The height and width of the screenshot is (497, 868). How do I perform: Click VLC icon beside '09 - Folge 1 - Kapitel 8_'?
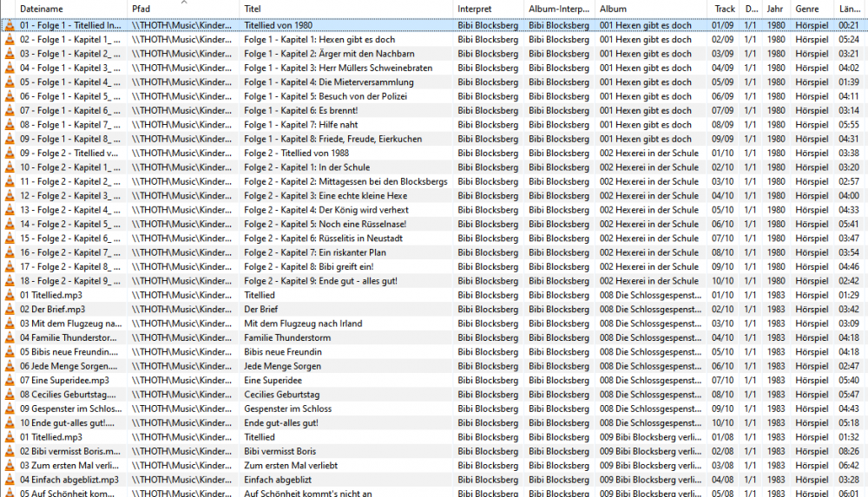[10, 139]
